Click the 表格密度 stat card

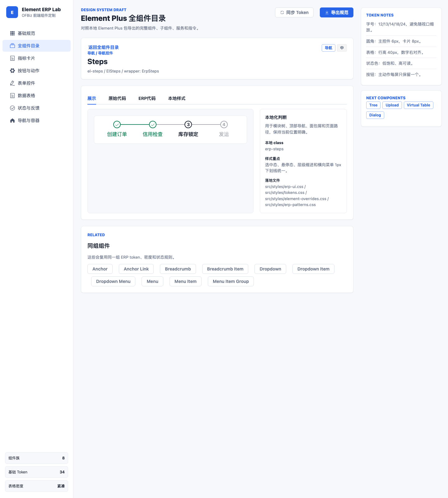coord(36,486)
